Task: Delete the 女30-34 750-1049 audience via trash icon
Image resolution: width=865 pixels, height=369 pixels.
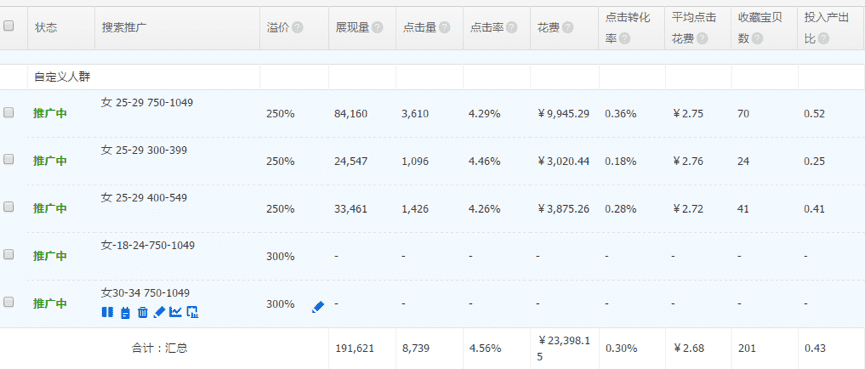Action: coord(142,313)
